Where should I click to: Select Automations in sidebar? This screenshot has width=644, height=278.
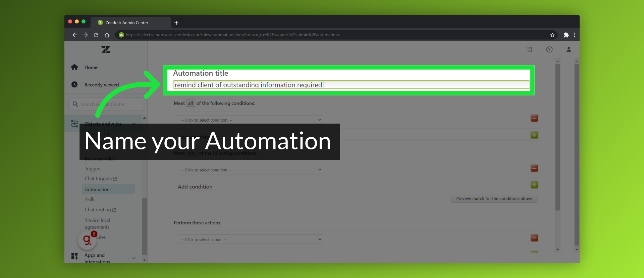tap(108, 189)
